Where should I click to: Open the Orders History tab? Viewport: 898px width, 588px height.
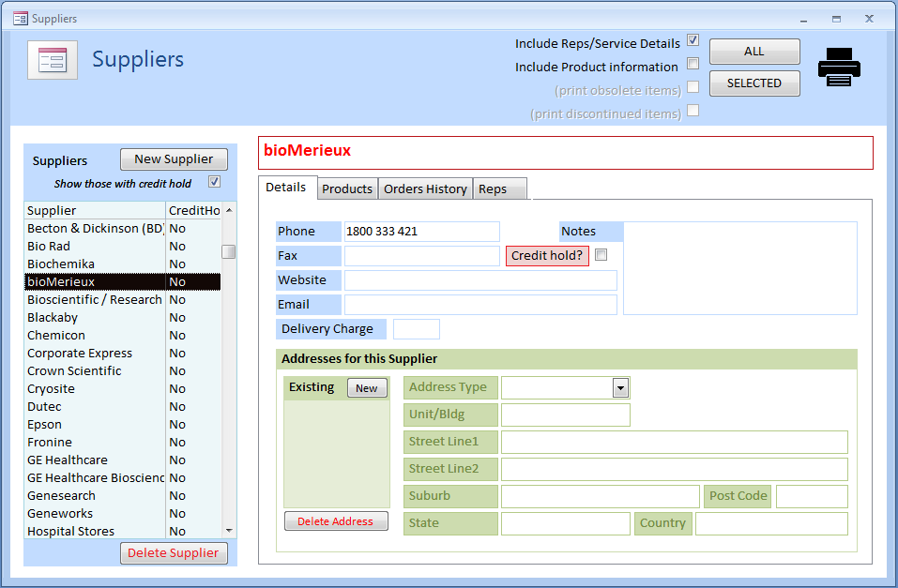425,188
